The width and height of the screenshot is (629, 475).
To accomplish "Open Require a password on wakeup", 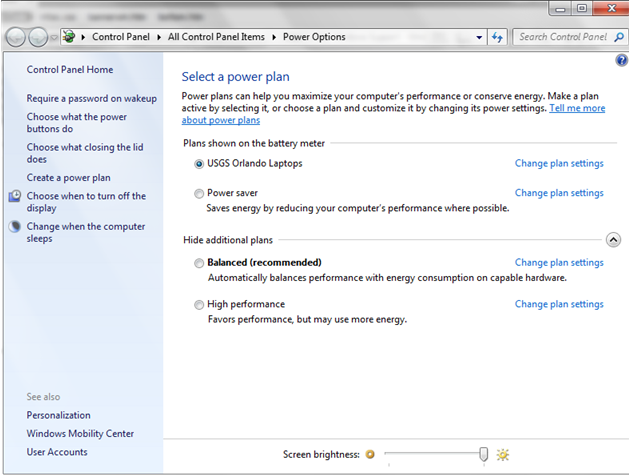I will click(x=91, y=98).
